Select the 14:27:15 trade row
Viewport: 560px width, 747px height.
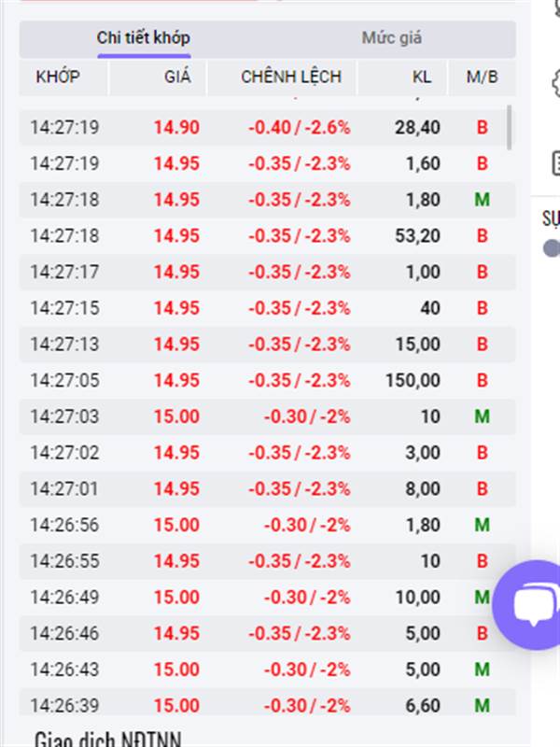coord(267,308)
